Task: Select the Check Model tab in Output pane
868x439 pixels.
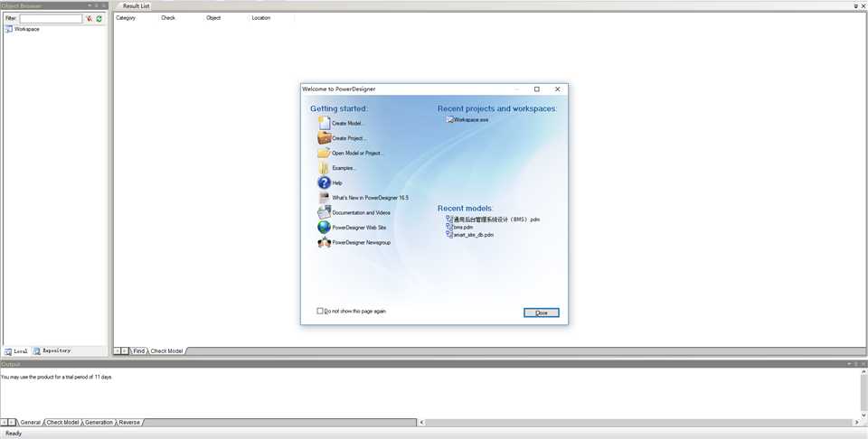Action: click(x=62, y=423)
